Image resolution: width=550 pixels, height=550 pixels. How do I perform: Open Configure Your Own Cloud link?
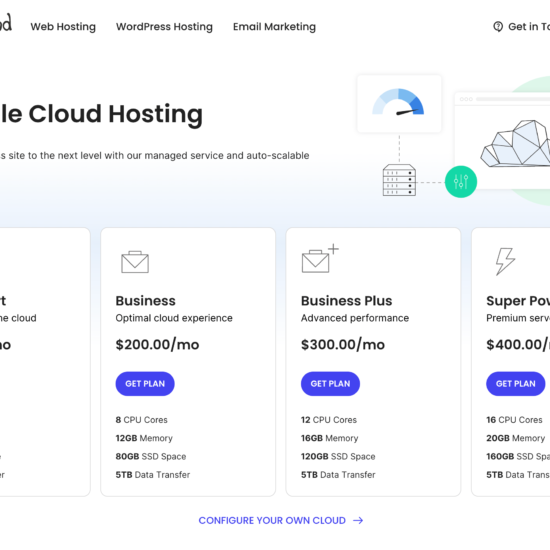(x=272, y=521)
